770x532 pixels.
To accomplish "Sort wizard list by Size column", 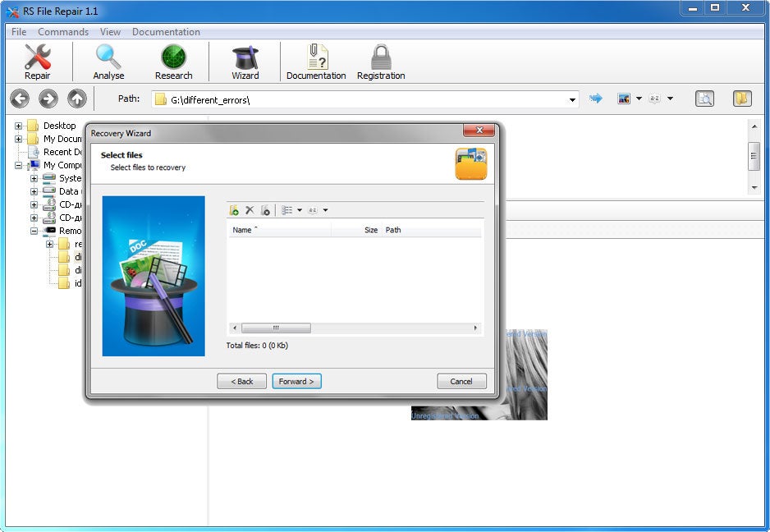I will point(356,230).
